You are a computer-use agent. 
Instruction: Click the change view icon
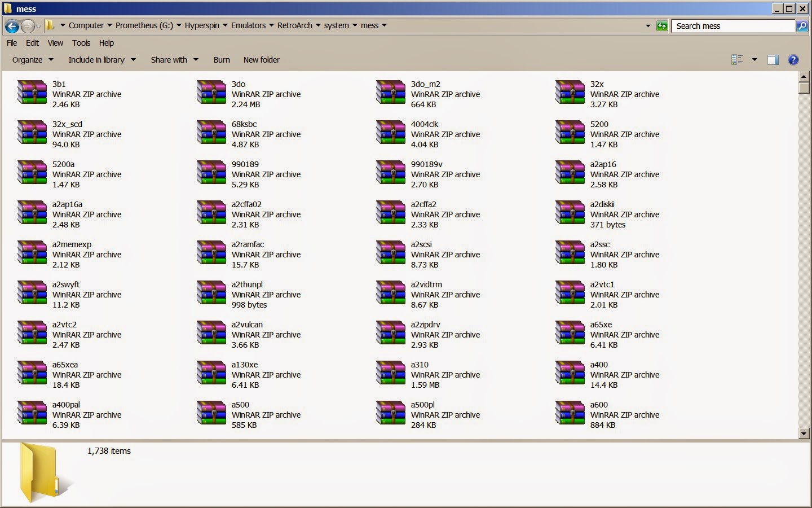tap(737, 60)
